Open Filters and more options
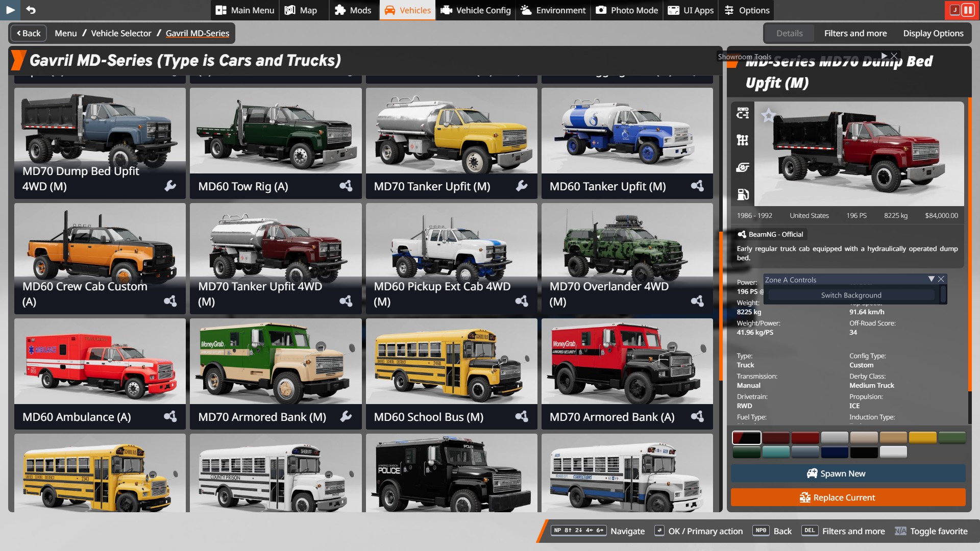This screenshot has height=551, width=980. (x=855, y=33)
